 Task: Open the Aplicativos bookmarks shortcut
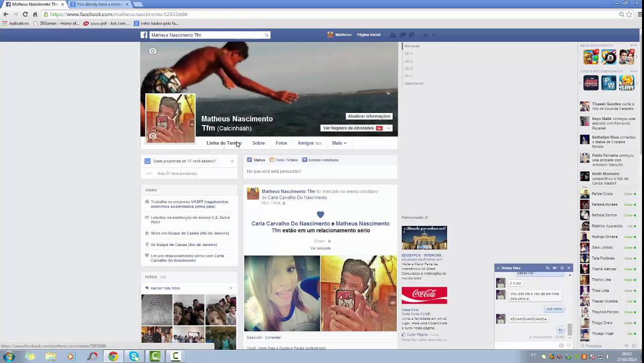(x=16, y=23)
